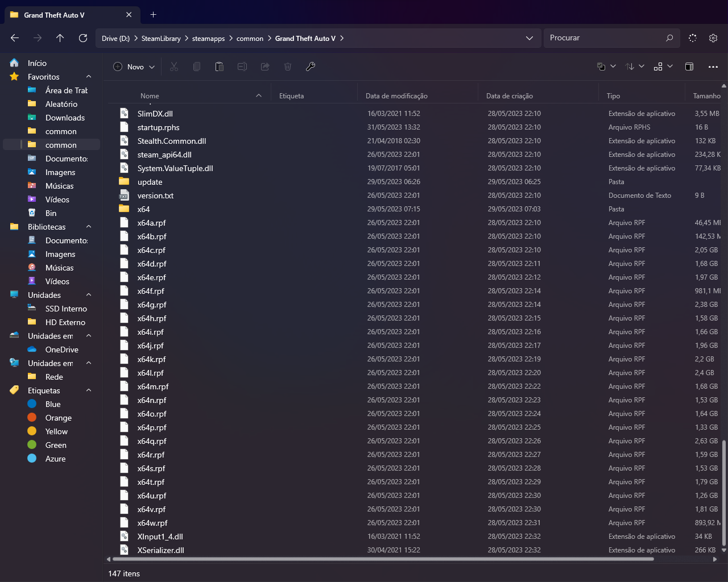Go to SteamLibrary in the breadcrumb
Screen dimensions: 728x582
coord(161,39)
